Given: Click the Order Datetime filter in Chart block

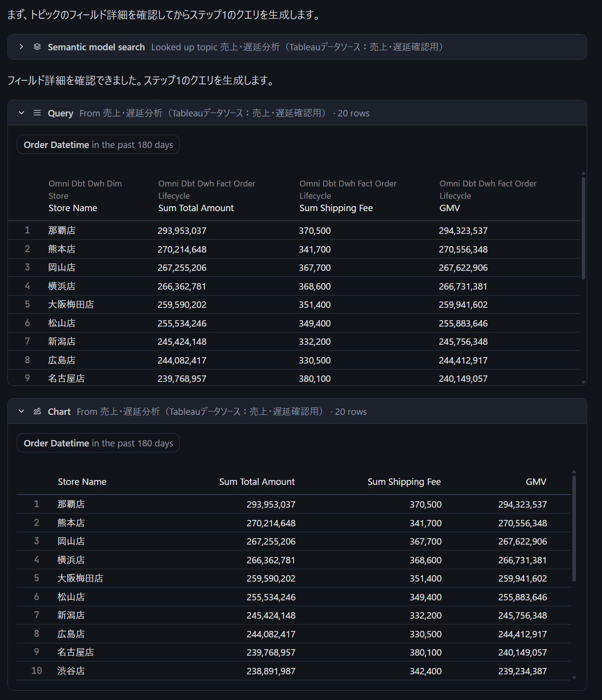Looking at the screenshot, I should [98, 443].
